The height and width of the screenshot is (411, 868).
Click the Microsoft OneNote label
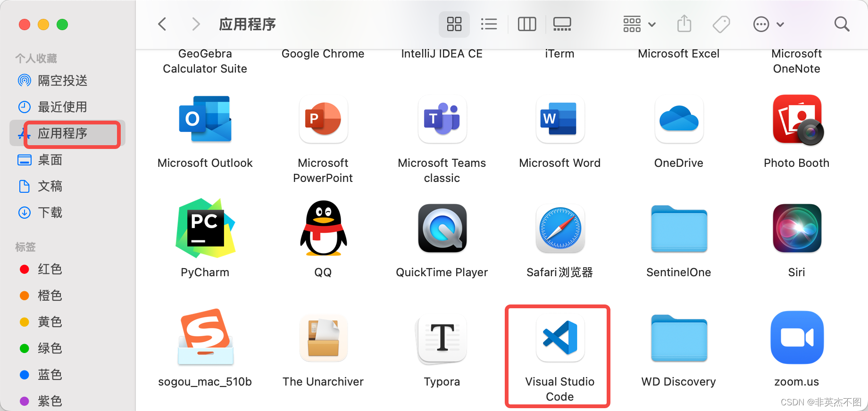coord(796,61)
